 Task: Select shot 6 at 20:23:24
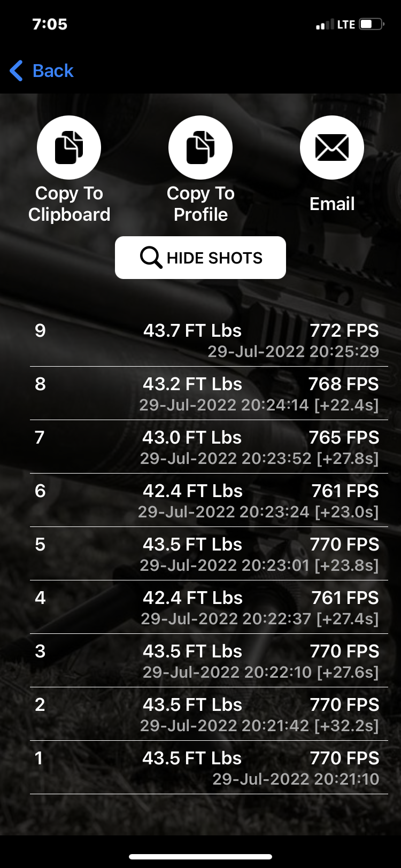click(209, 500)
